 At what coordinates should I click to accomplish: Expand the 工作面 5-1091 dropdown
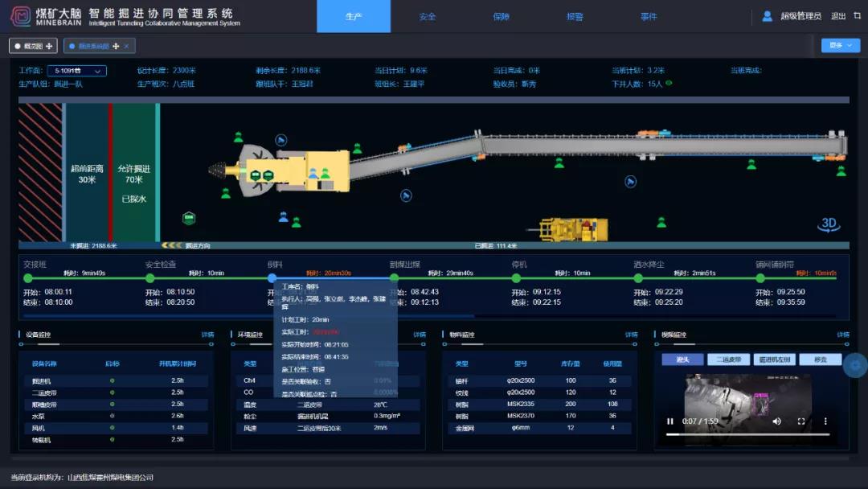(77, 71)
